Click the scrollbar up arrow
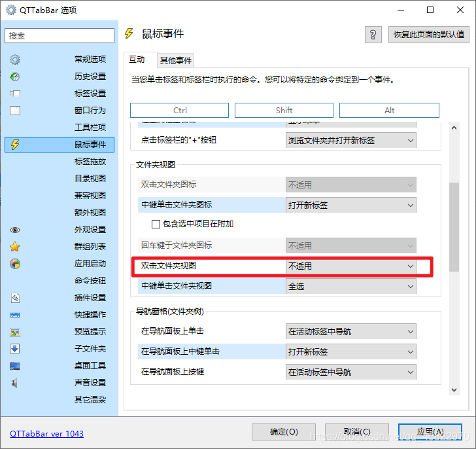476x449 pixels. coord(454,128)
